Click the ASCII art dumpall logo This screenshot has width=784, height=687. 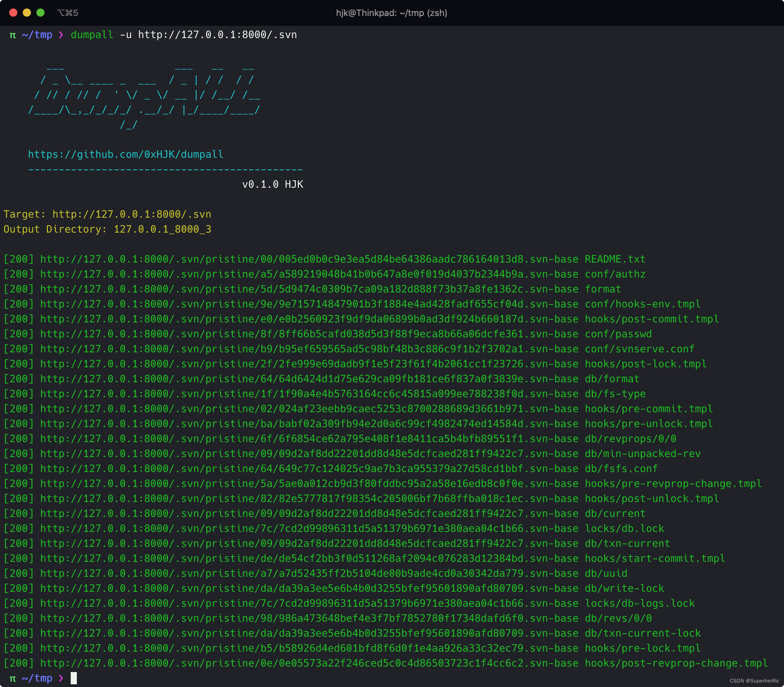tap(144, 96)
